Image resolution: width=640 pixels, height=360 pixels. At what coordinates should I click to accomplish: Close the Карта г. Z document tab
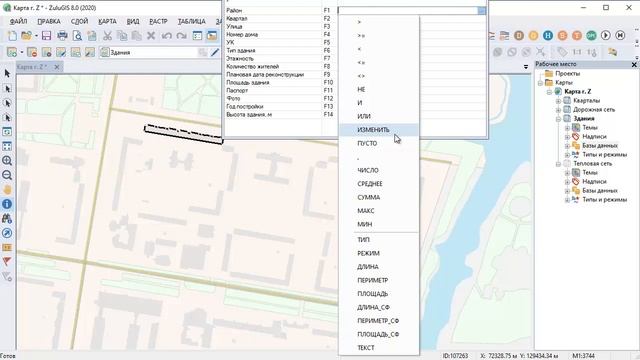[57, 67]
